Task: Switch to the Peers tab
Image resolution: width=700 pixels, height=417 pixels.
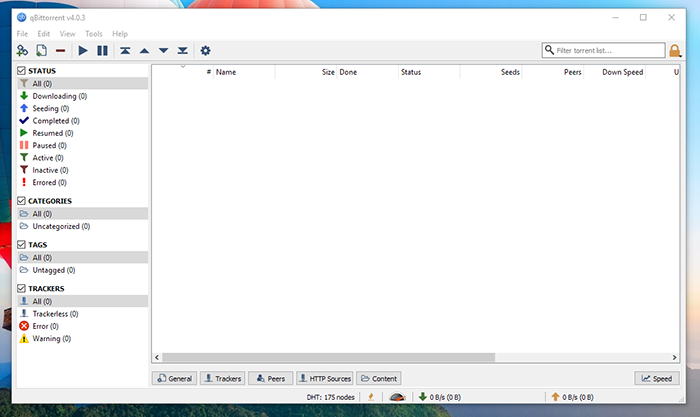Action: [271, 378]
